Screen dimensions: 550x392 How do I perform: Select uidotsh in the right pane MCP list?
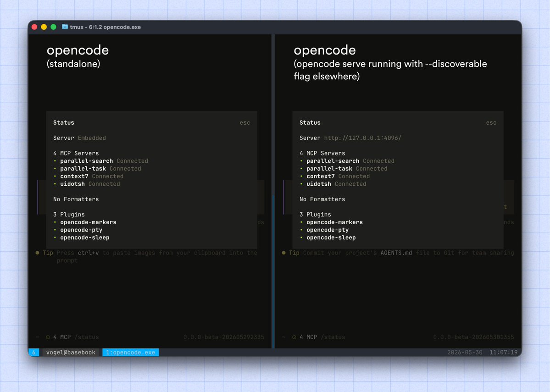(x=318, y=184)
